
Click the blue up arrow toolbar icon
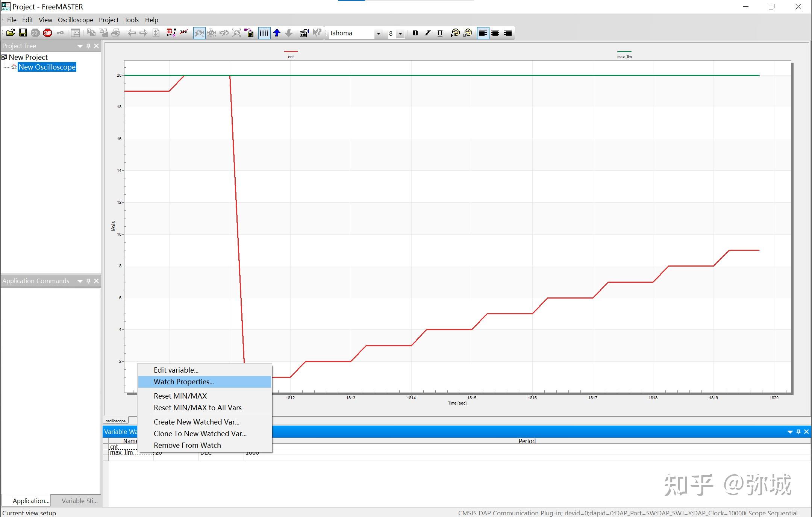coord(277,33)
